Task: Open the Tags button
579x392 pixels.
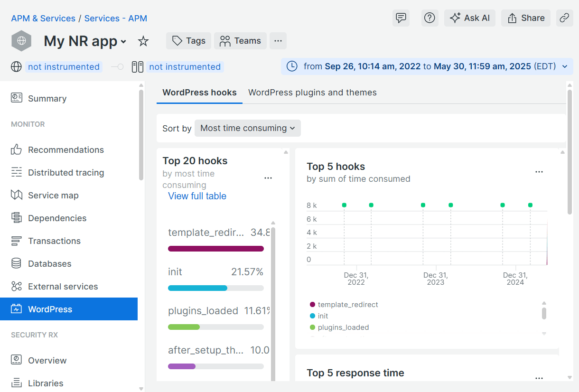Action: pos(188,41)
